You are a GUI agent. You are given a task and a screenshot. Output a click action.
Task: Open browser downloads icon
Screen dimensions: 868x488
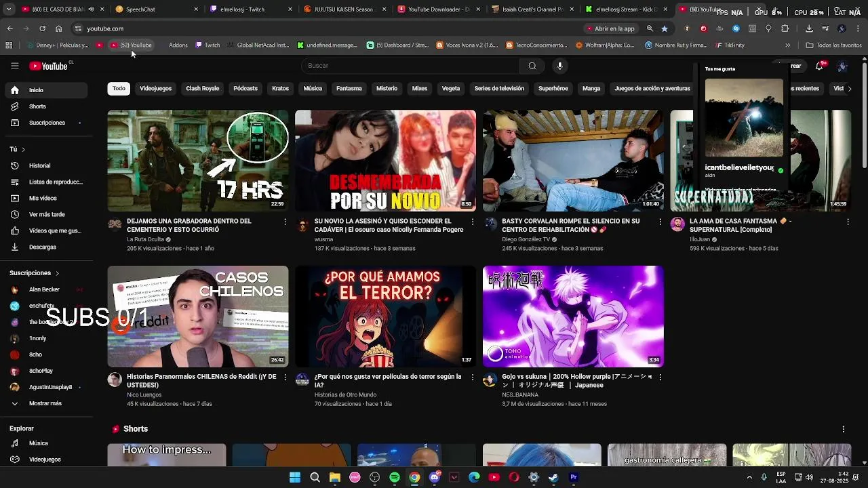(x=809, y=28)
